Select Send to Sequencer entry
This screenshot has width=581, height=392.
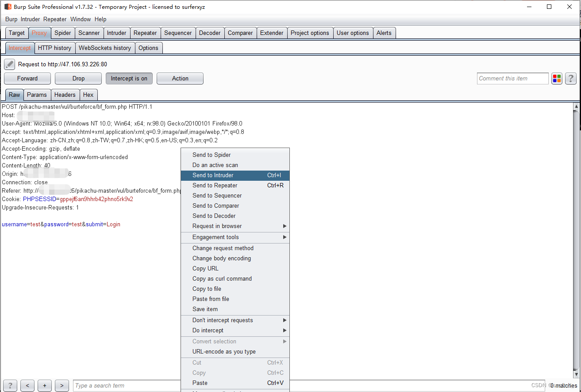click(x=235, y=195)
